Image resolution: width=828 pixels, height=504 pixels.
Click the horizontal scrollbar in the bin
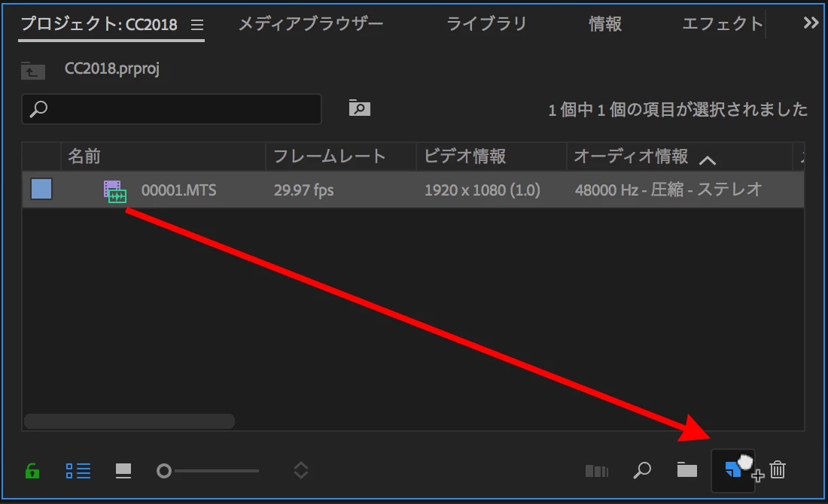129,421
